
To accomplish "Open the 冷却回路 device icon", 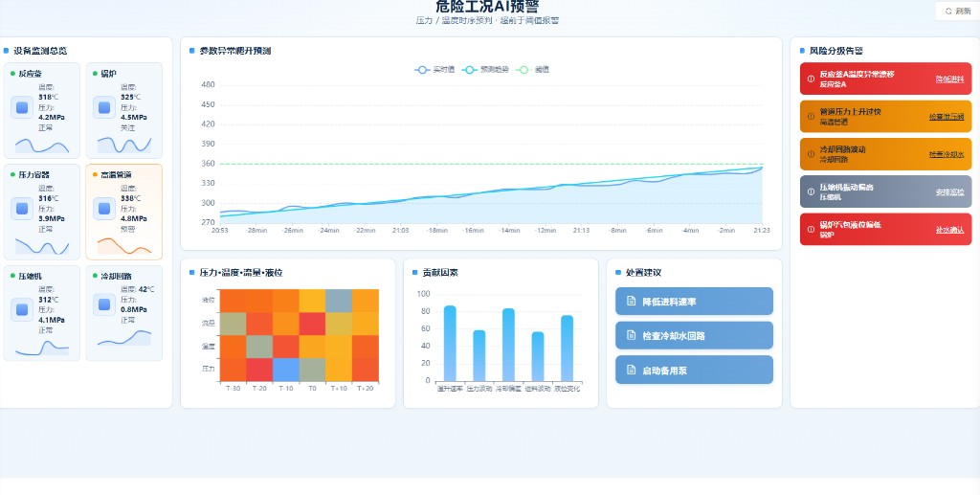I will click(104, 304).
